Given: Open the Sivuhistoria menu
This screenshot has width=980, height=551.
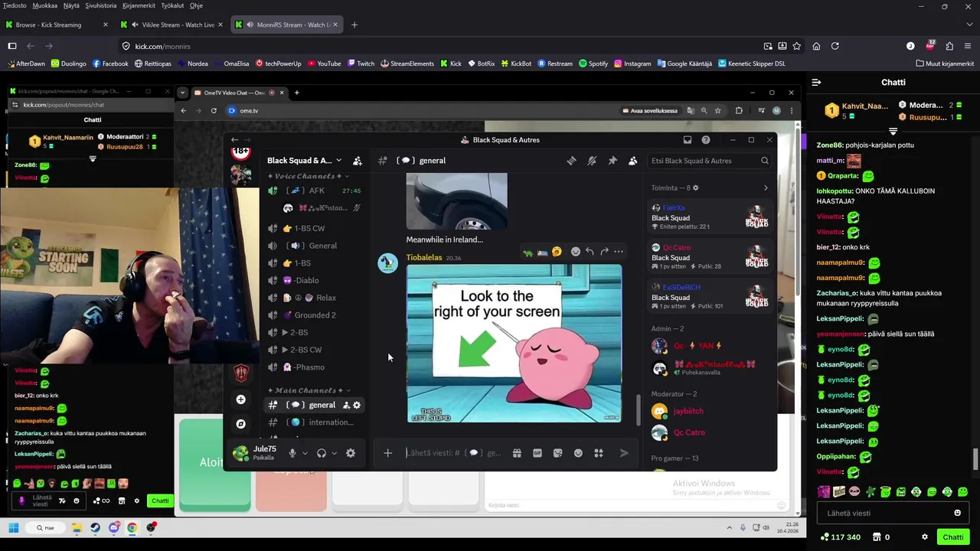Looking at the screenshot, I should 101,5.
